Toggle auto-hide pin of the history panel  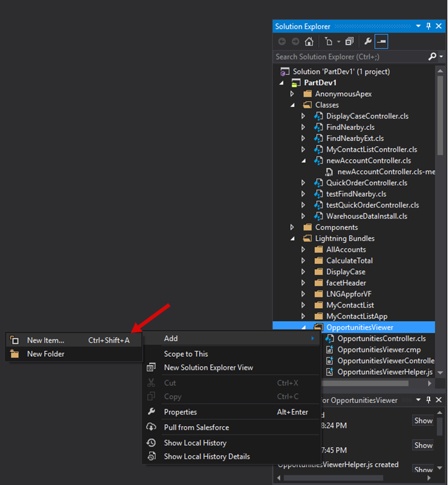tap(429, 400)
